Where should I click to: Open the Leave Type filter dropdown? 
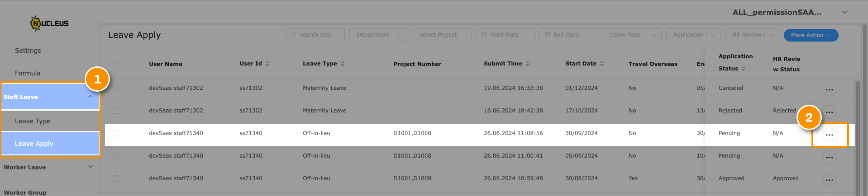632,35
